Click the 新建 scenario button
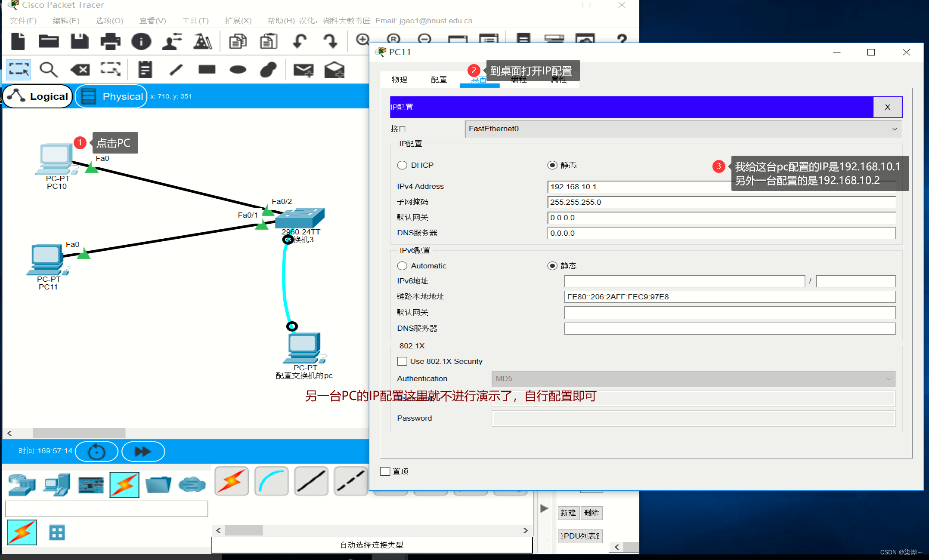Image resolution: width=929 pixels, height=560 pixels. (x=568, y=513)
